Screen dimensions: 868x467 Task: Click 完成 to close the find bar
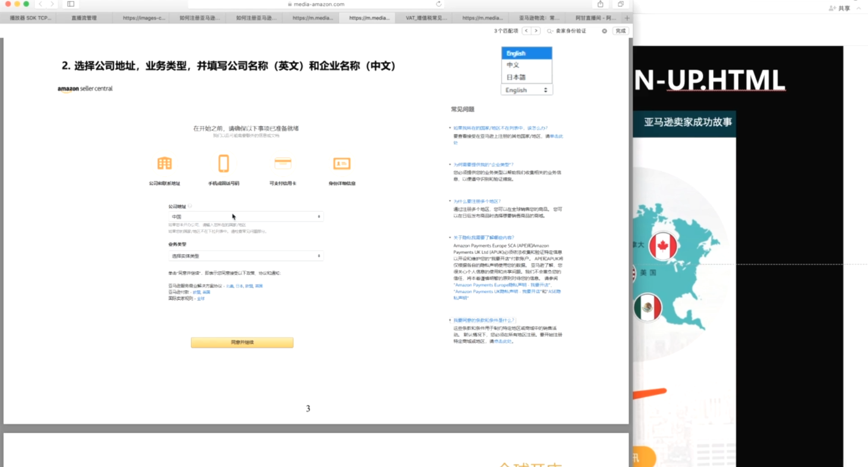[x=620, y=31]
